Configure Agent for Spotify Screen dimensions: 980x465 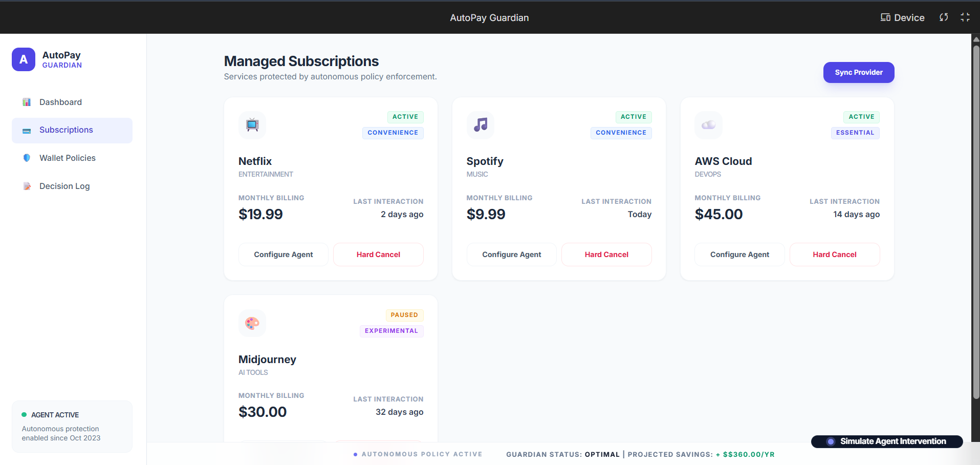[x=512, y=255]
